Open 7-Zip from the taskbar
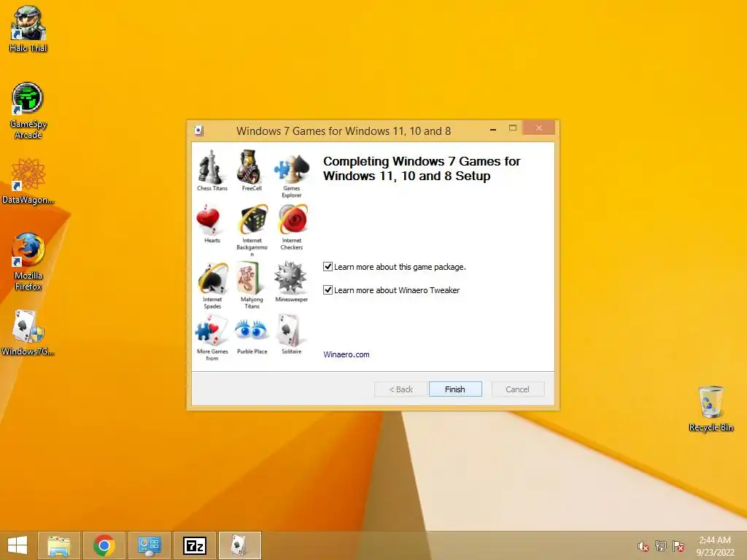 (x=194, y=545)
